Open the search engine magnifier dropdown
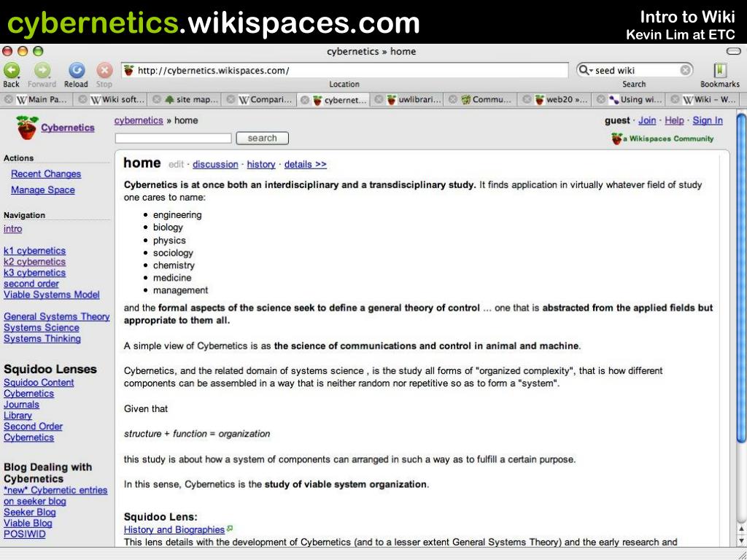747x560 pixels. point(586,71)
